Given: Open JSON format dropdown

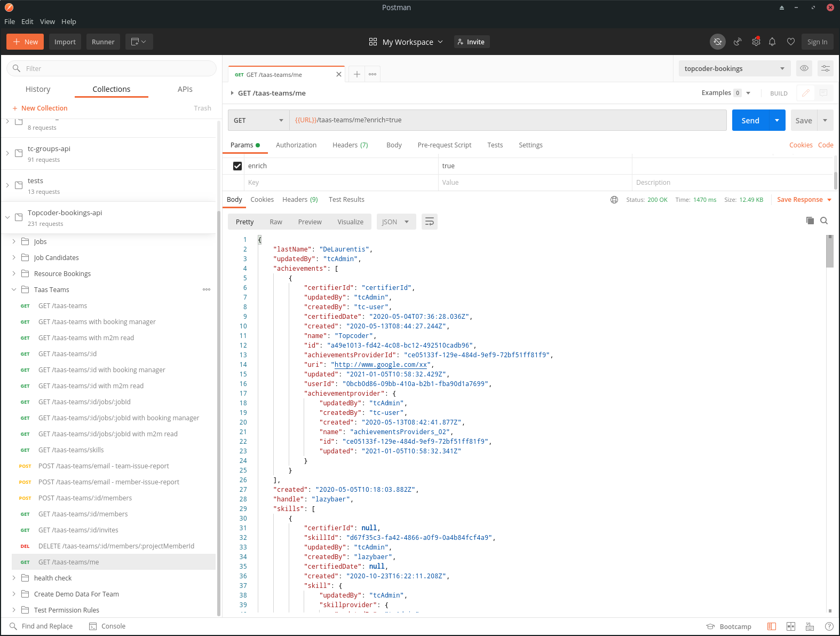Looking at the screenshot, I should (x=396, y=222).
